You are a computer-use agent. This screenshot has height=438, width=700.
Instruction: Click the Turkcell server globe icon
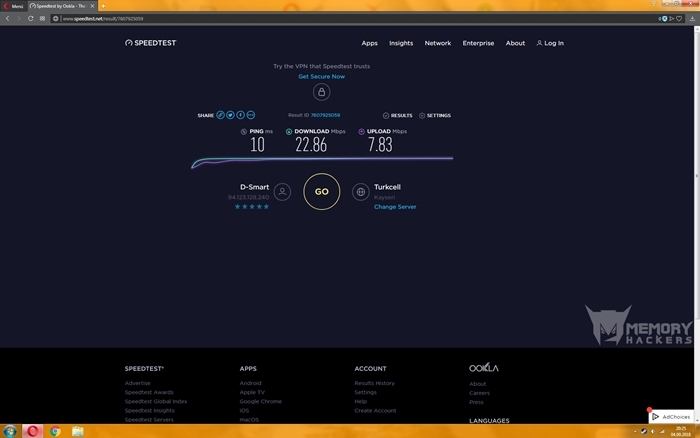(360, 192)
